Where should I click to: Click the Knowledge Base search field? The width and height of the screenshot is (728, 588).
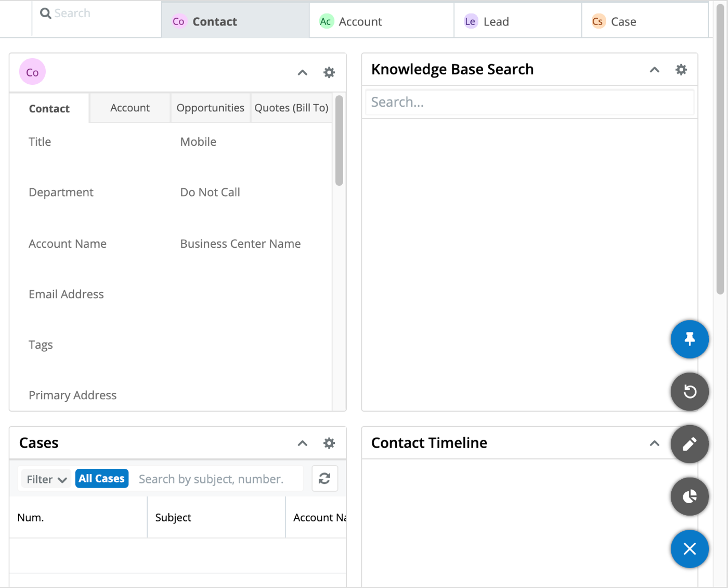point(529,102)
